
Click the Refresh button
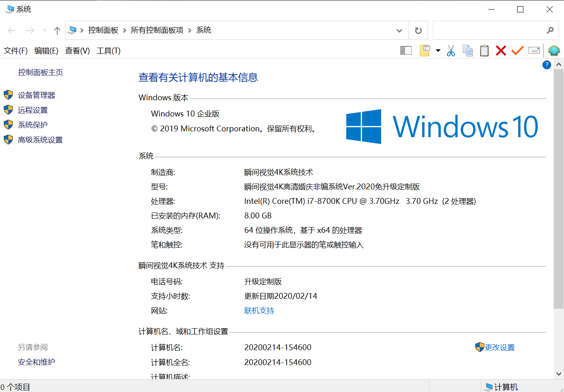pyautogui.click(x=418, y=30)
